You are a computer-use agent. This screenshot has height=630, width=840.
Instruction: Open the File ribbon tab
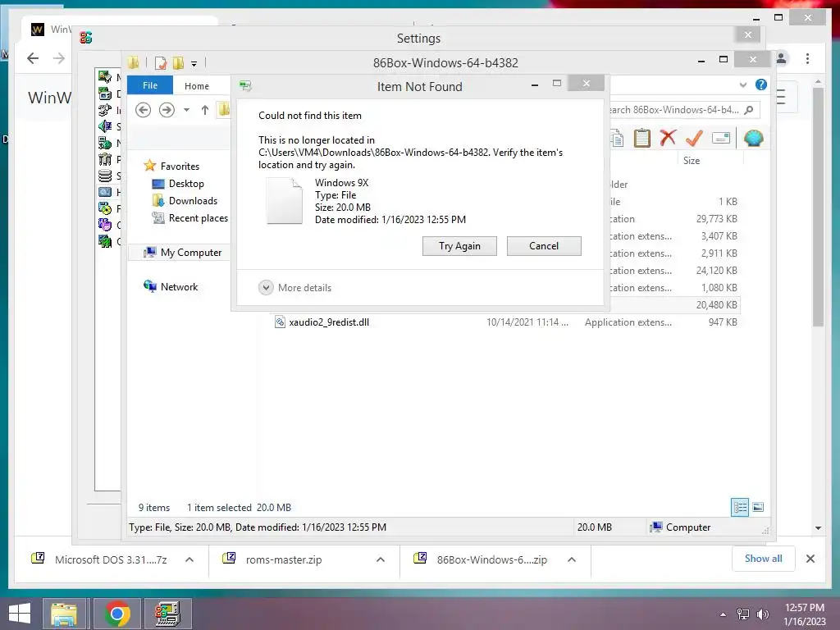[x=150, y=85]
